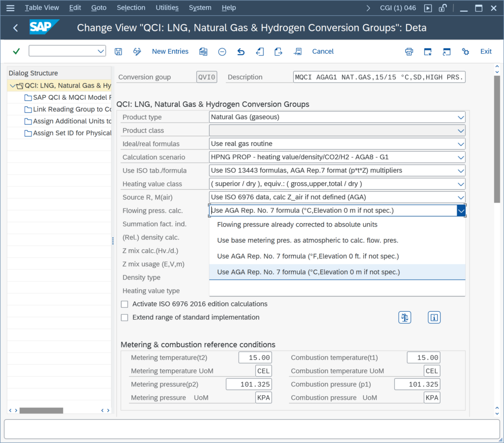Screen dimensions: 504x443
Task: Expand title bar chevron next to CGI
Action: (x=368, y=8)
